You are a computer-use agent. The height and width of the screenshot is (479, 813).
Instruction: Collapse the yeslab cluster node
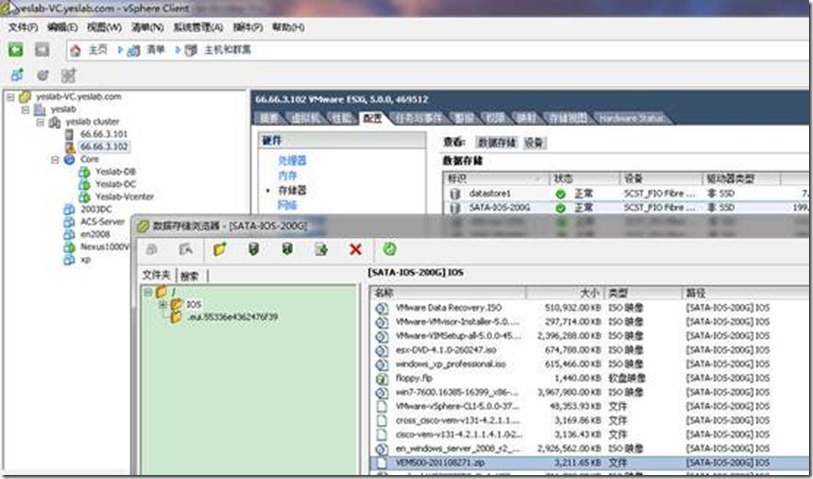tap(40, 122)
